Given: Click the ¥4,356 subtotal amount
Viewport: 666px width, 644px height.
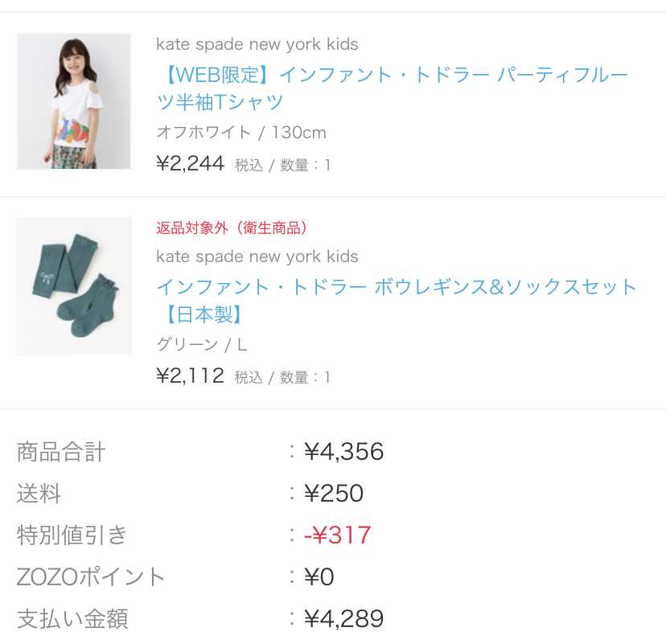Looking at the screenshot, I should pos(343,452).
